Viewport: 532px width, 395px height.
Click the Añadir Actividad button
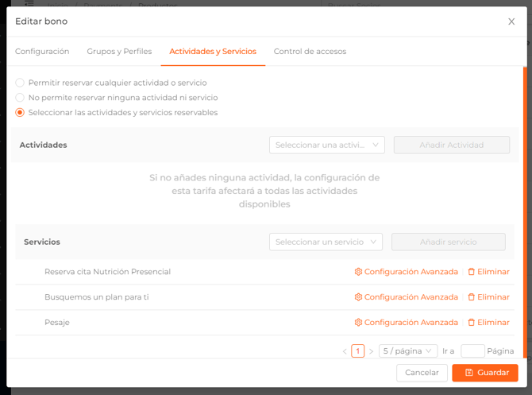pyautogui.click(x=451, y=145)
